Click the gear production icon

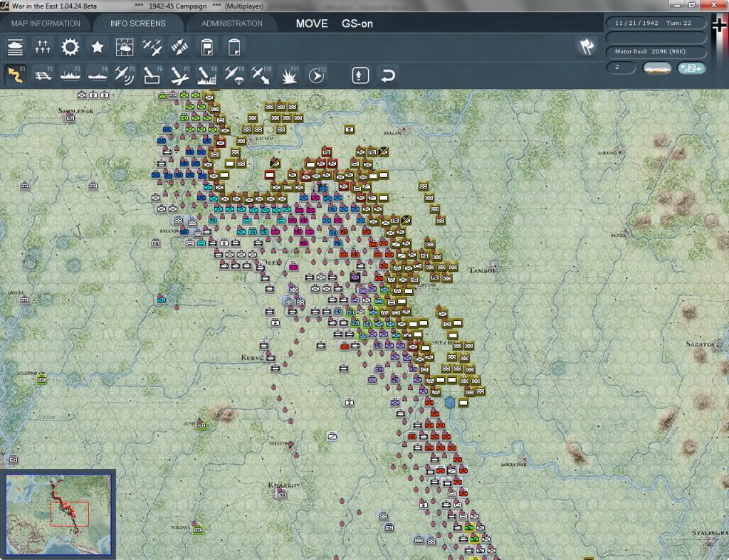pos(70,47)
